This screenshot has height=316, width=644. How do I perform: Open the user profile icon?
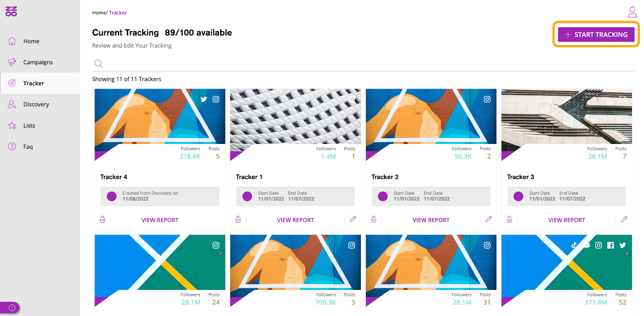click(632, 12)
